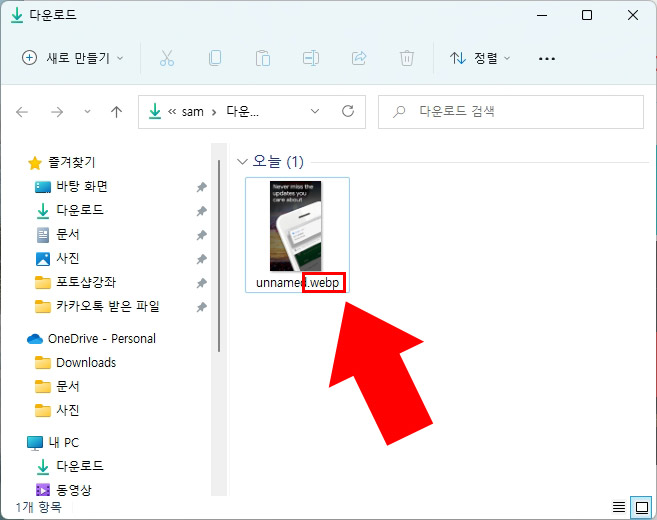Click pin icon beside 바탕 화면

pos(202,187)
